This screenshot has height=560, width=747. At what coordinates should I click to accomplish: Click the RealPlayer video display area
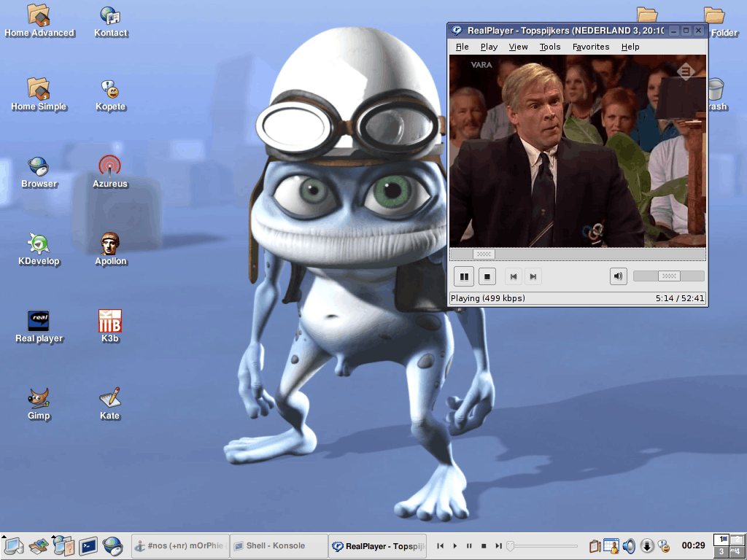pos(578,151)
